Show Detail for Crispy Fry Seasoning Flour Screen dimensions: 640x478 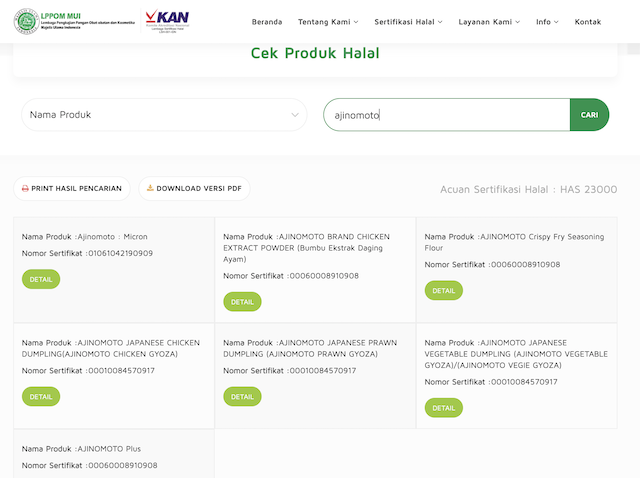pyautogui.click(x=444, y=290)
